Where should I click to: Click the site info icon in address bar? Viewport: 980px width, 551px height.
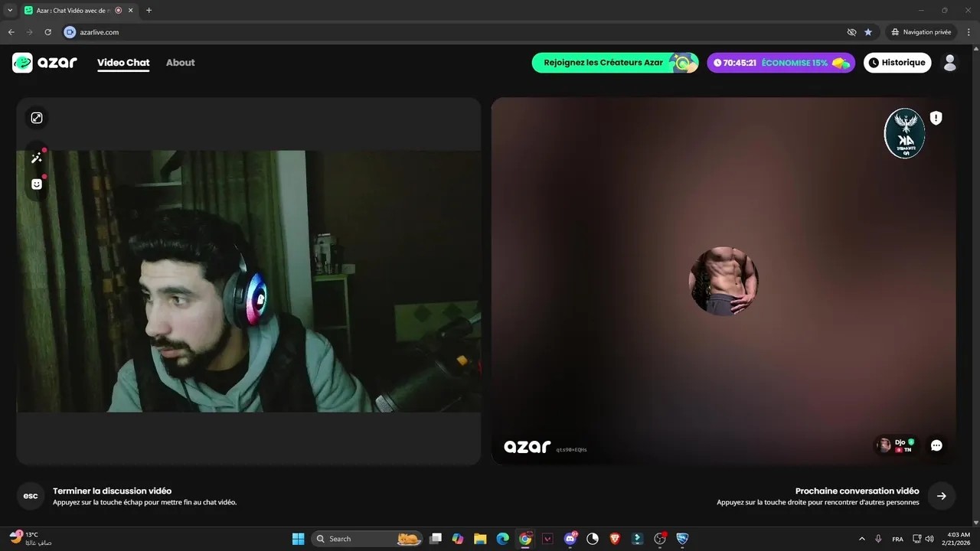pos(70,32)
